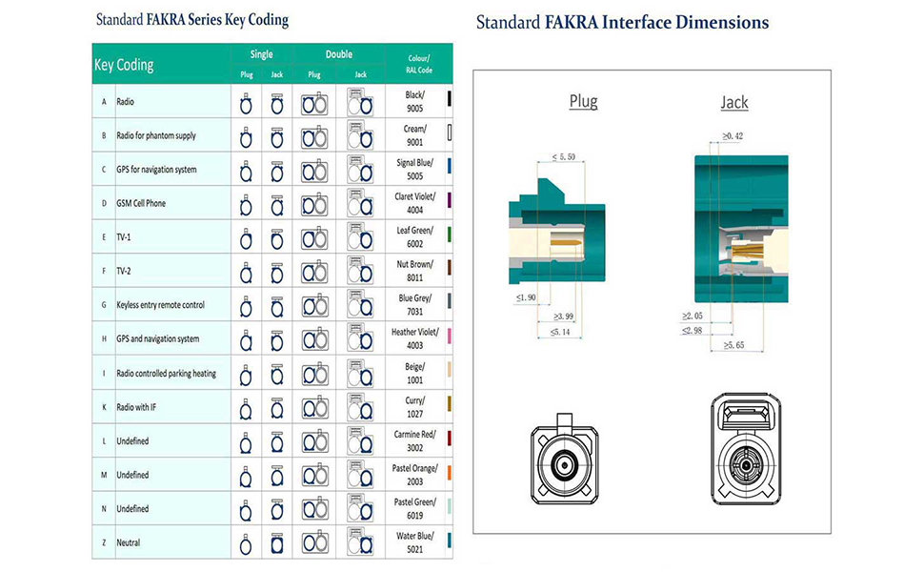Click the single plug icon in Undefined row N
Screen dimensions: 924x572
[247, 511]
